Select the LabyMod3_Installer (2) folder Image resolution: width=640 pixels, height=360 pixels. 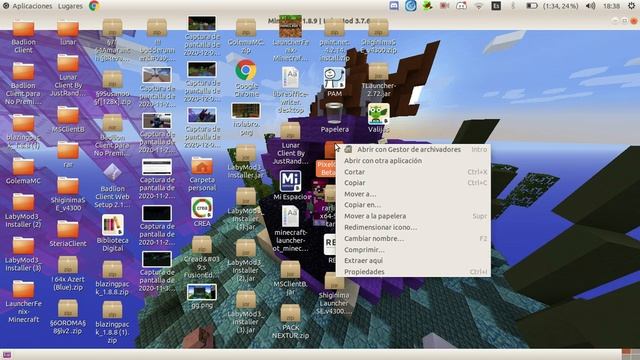click(23, 202)
